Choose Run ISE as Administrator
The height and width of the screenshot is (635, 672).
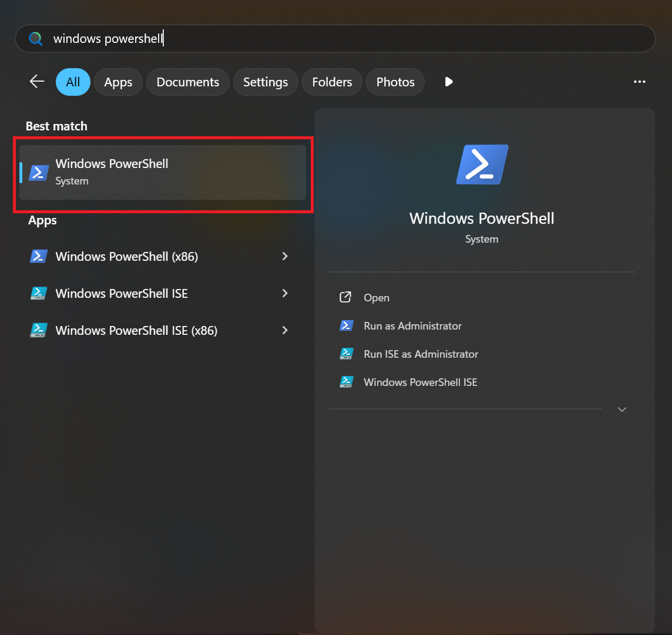421,354
